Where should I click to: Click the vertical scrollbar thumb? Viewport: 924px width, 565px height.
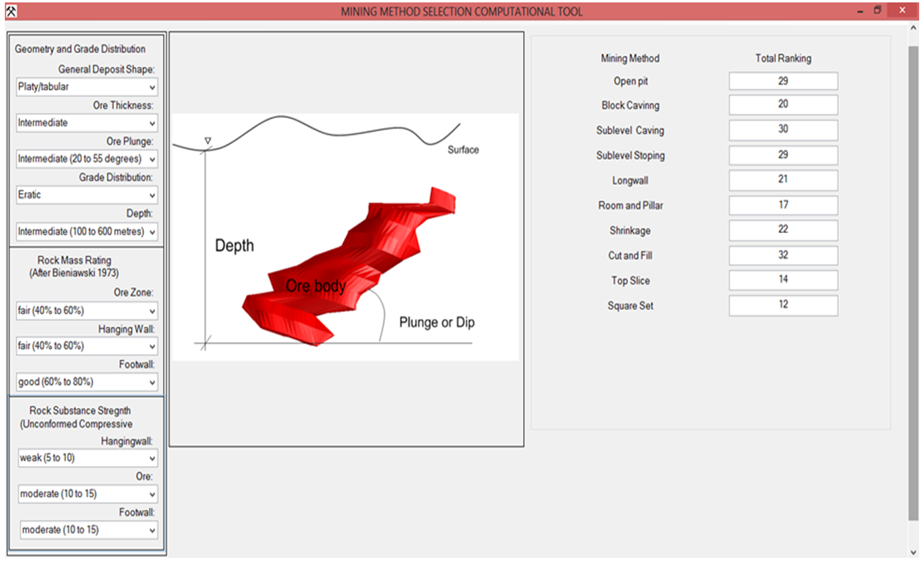(x=914, y=281)
